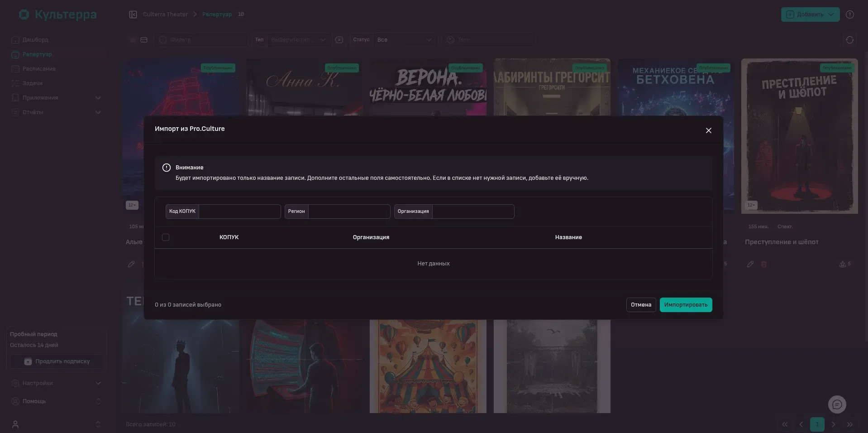
Task: Expand the Отчёты submenu chevron
Action: coord(98,112)
